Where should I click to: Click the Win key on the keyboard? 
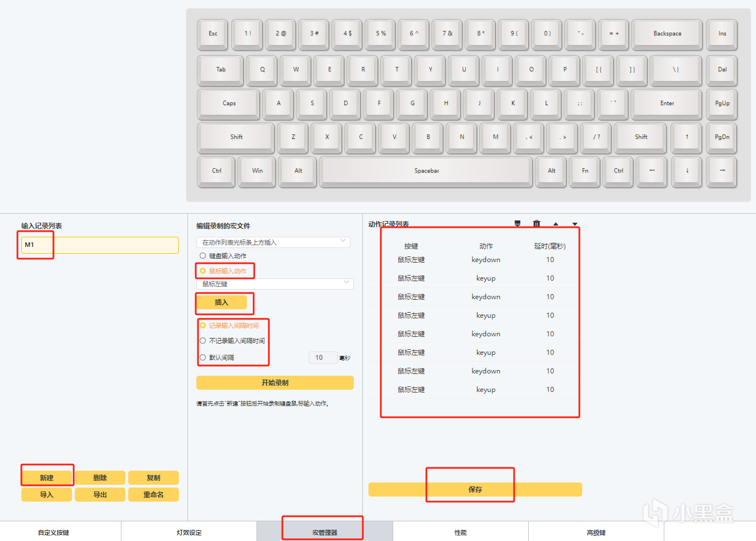pyautogui.click(x=257, y=171)
